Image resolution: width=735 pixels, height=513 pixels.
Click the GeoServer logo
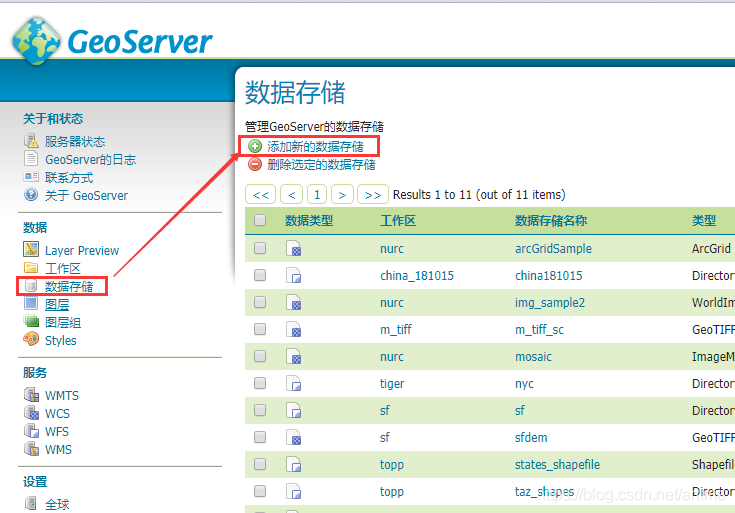tap(112, 40)
